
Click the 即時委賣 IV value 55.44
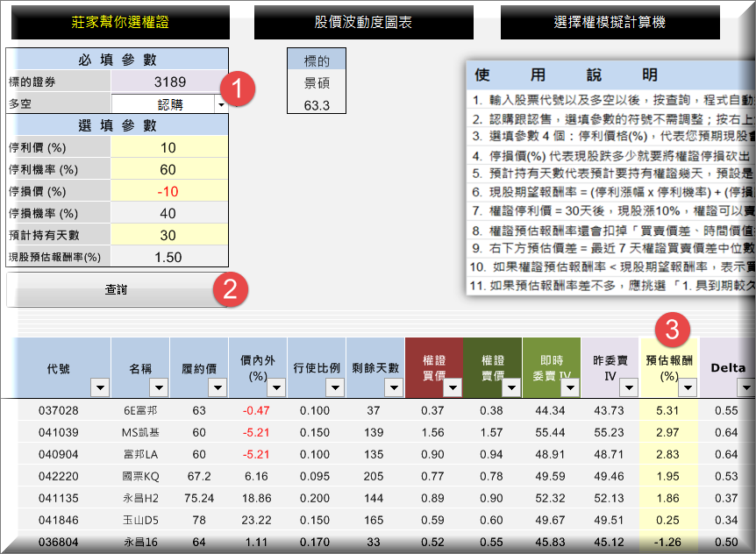(550, 433)
